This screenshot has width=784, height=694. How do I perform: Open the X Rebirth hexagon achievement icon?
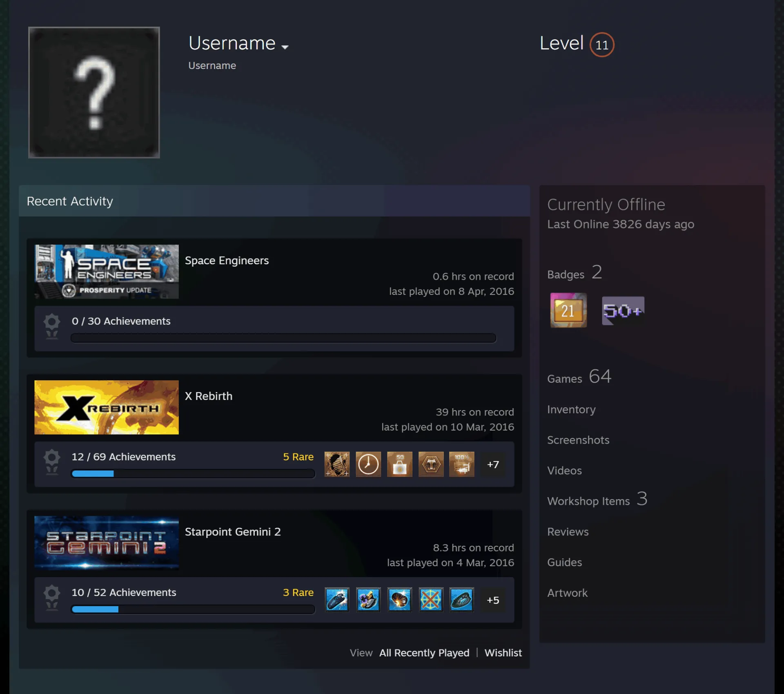431,464
